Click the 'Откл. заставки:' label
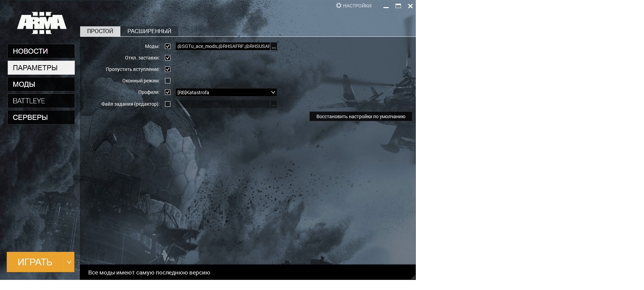The height and width of the screenshot is (290, 644). (x=142, y=58)
